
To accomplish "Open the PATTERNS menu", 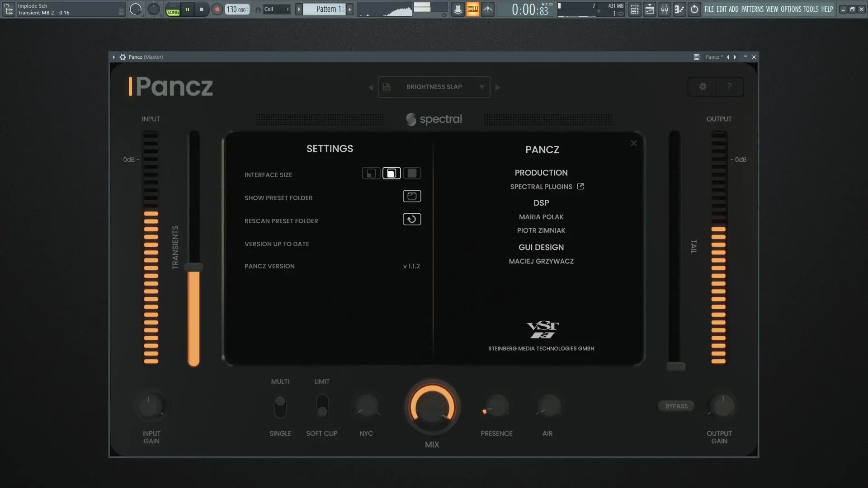I will point(752,9).
